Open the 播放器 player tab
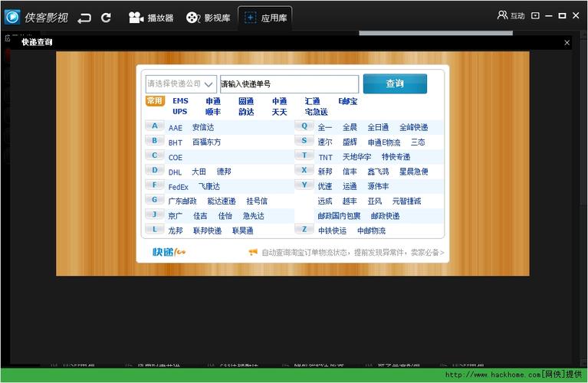Viewport: 588px width, 383px height. 151,18
